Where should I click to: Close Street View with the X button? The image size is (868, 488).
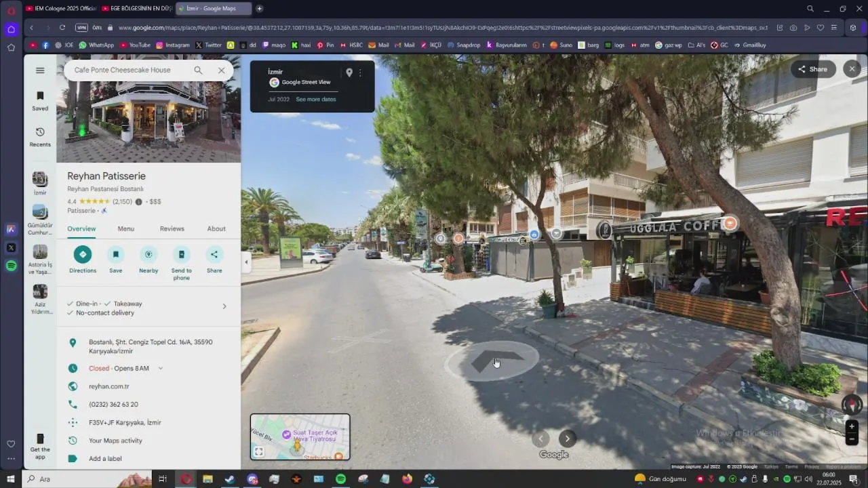[852, 68]
